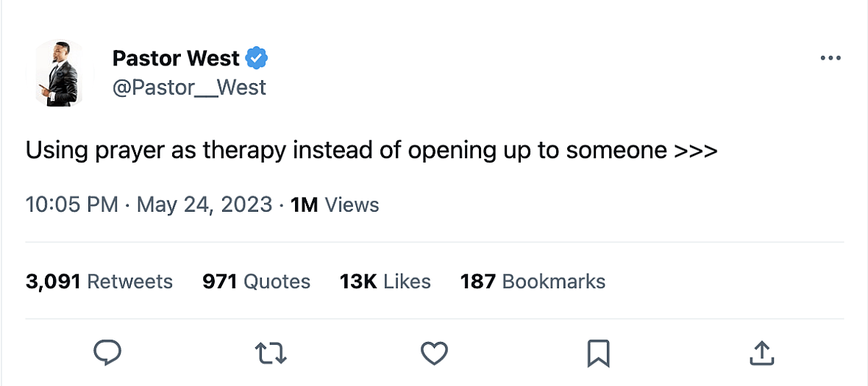Click the share upload icon

[761, 353]
